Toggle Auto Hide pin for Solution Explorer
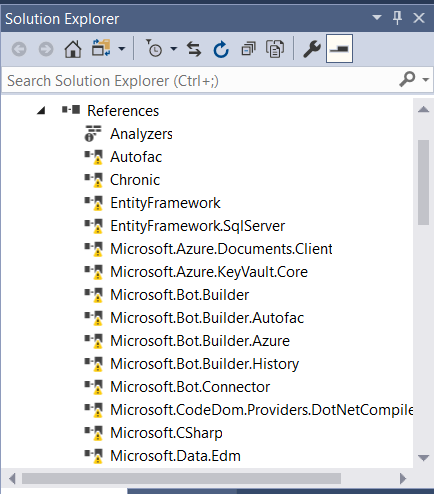The height and width of the screenshot is (494, 434). tap(397, 17)
